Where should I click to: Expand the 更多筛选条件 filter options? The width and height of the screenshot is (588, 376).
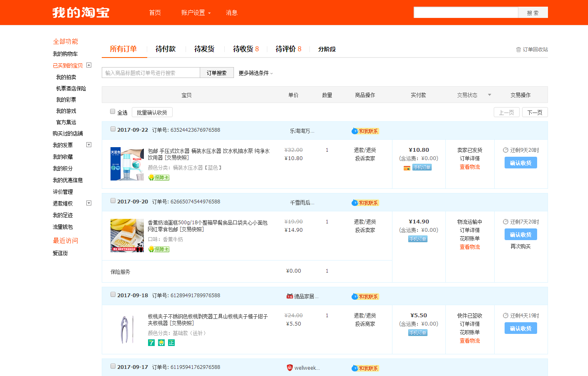pyautogui.click(x=256, y=73)
